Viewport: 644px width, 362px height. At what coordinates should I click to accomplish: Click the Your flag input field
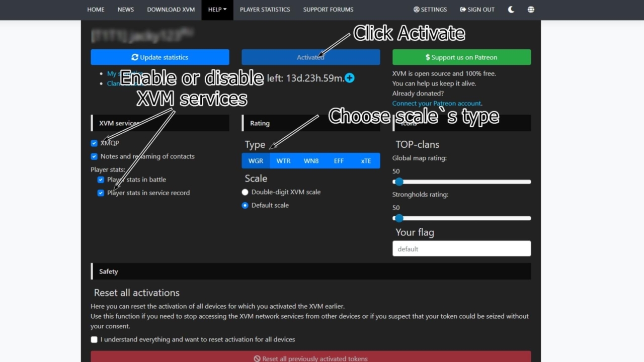461,248
